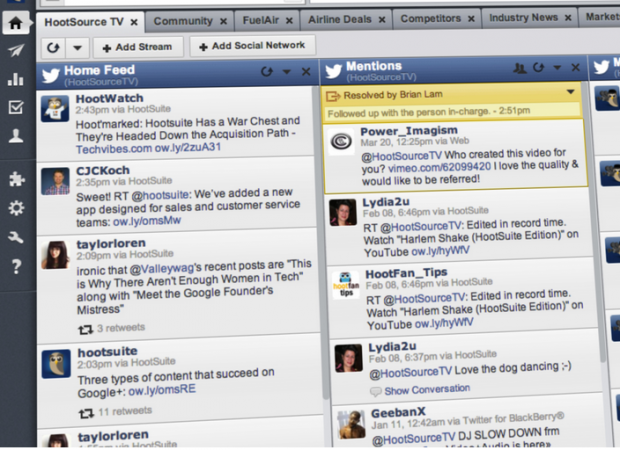Click the Twitter bird icon in Mentions header
The image size is (620, 450).
pos(333,72)
